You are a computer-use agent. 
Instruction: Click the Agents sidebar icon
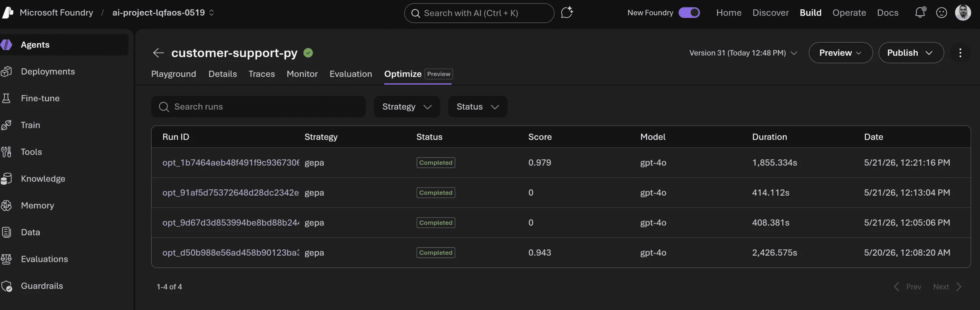[x=6, y=45]
